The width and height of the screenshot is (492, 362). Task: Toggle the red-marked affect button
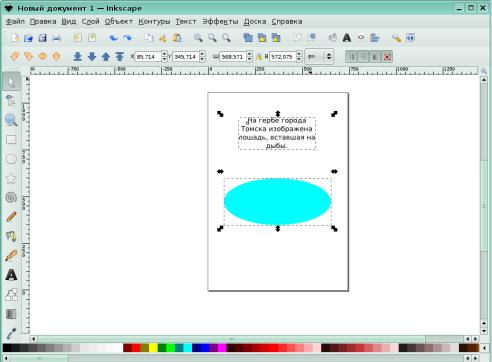(387, 57)
